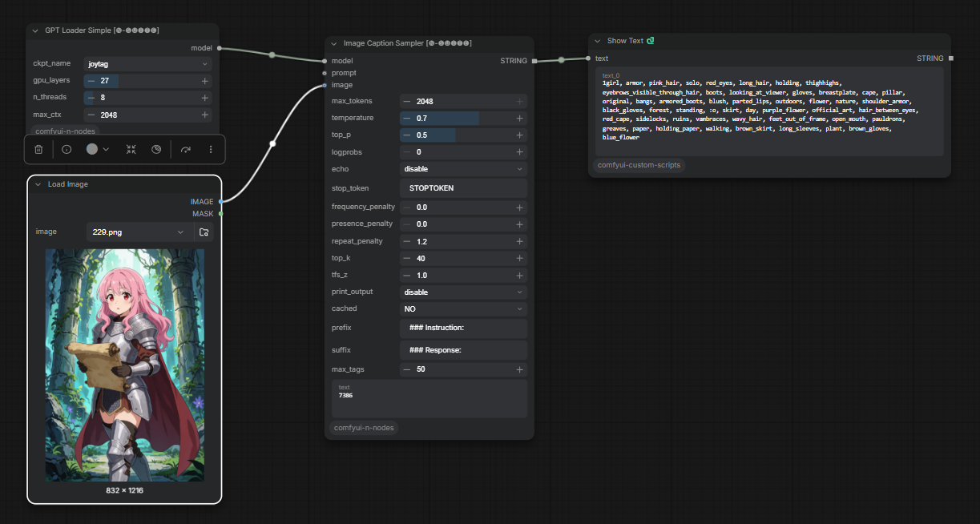Delete the selected node with trash icon

[38, 149]
